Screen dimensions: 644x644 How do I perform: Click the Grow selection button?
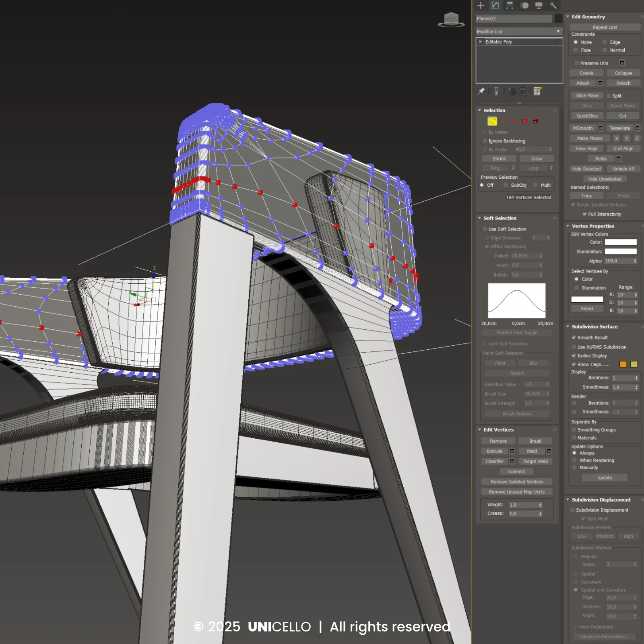click(536, 159)
